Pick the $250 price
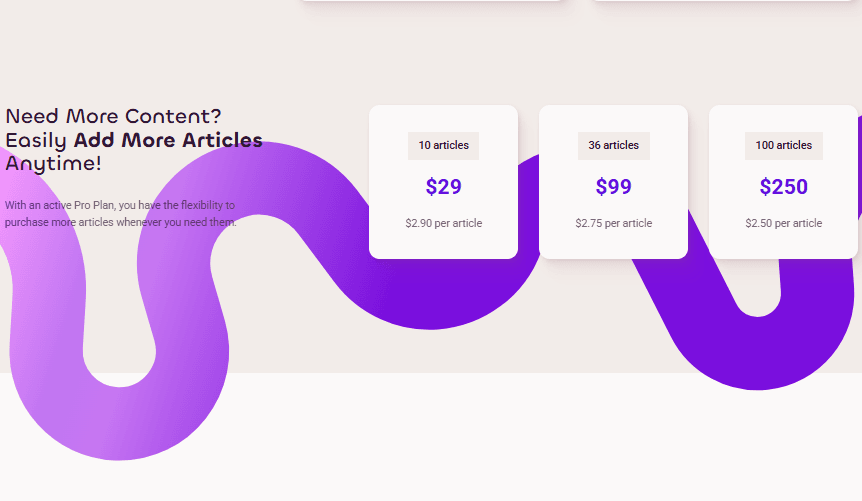 click(783, 187)
